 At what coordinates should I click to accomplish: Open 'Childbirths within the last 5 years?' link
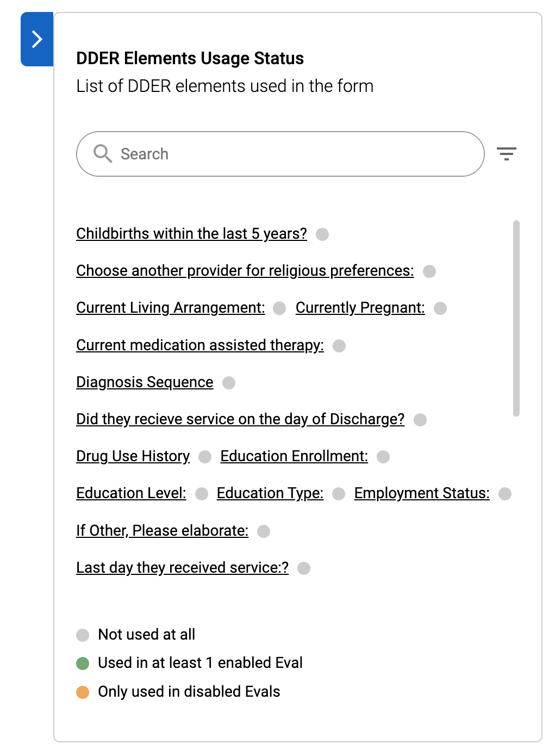pos(191,234)
